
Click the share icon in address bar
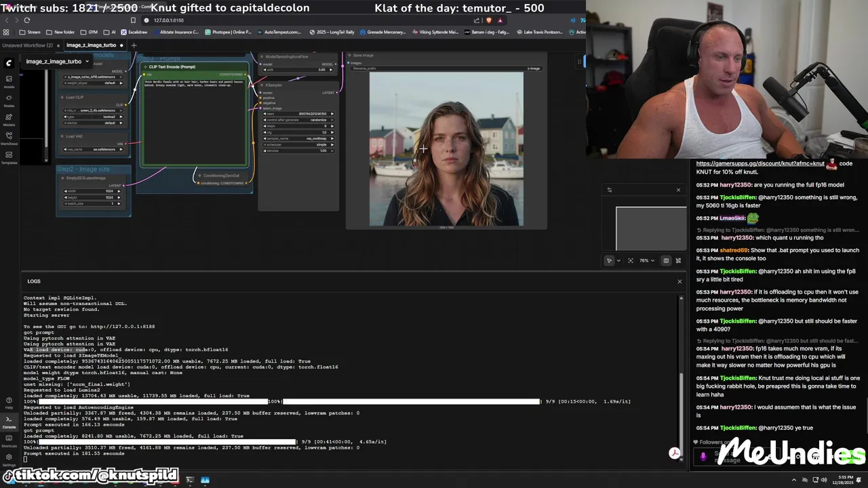(x=477, y=20)
